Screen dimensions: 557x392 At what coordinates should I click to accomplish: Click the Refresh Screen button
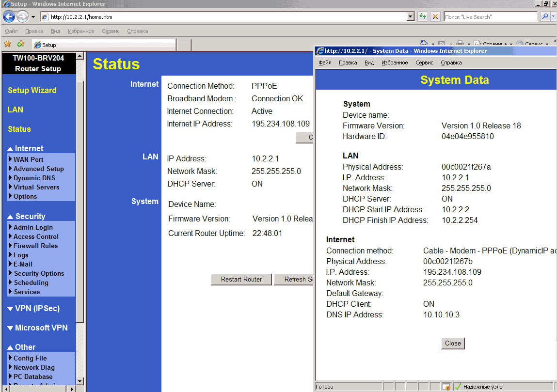(x=294, y=280)
